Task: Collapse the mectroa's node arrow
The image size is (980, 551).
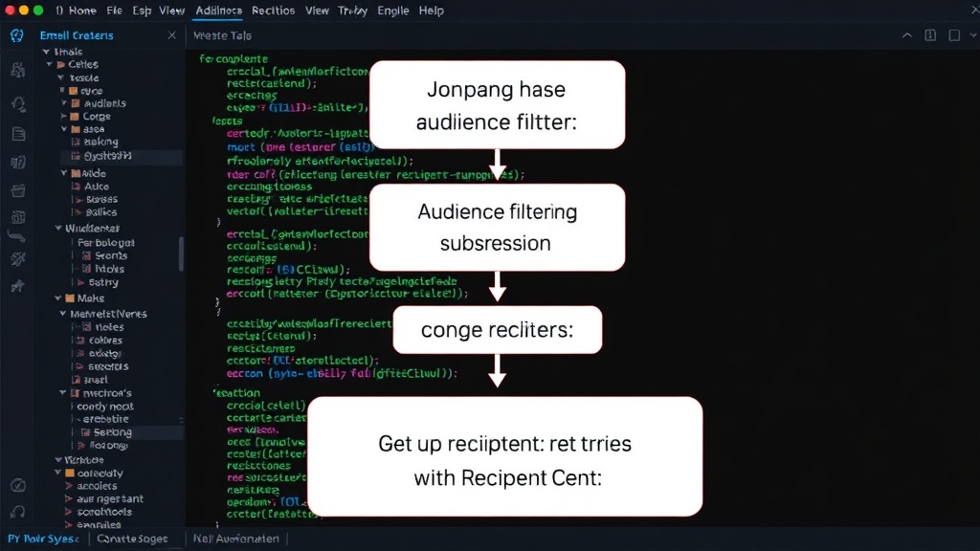Action: click(x=62, y=393)
